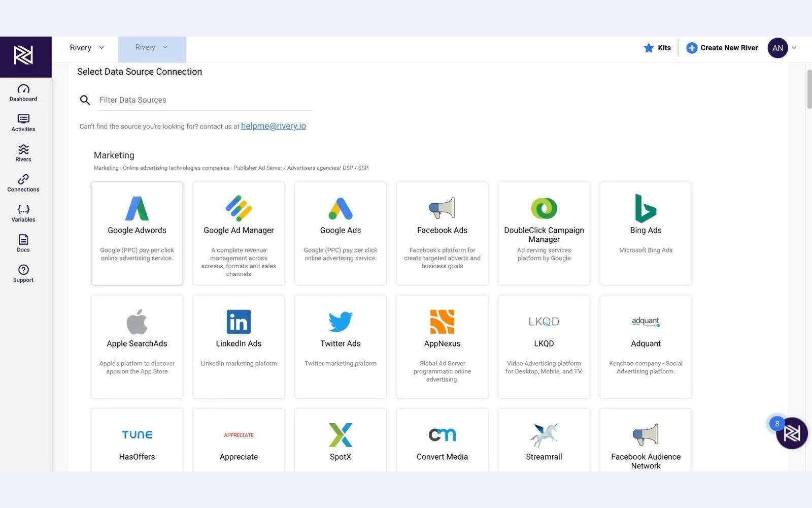Switch to the highlighted Rivery tab
This screenshot has height=508, width=812.
pos(152,49)
